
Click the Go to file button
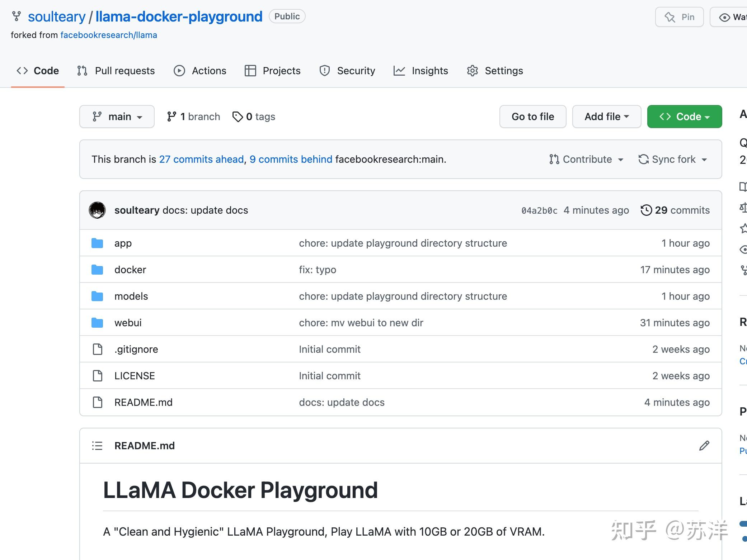coord(532,117)
